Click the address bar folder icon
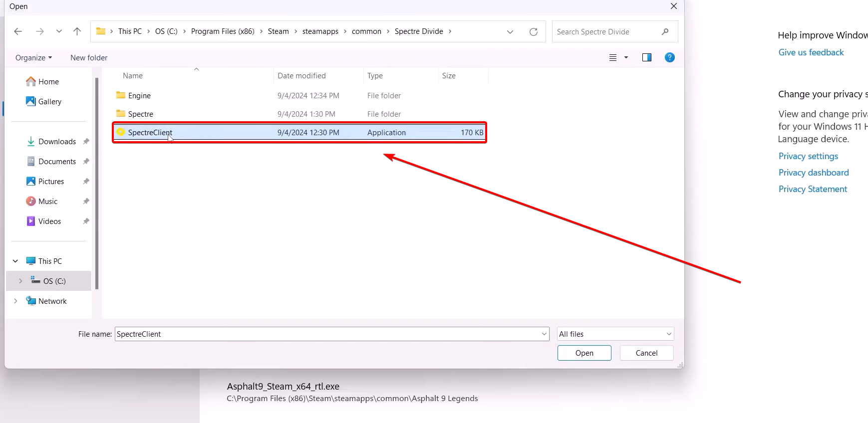868x423 pixels. 100,31
